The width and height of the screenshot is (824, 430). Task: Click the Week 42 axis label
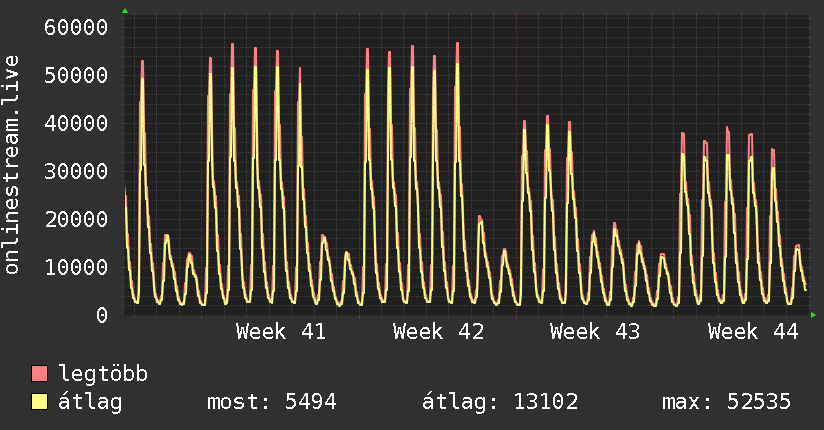coord(438,332)
